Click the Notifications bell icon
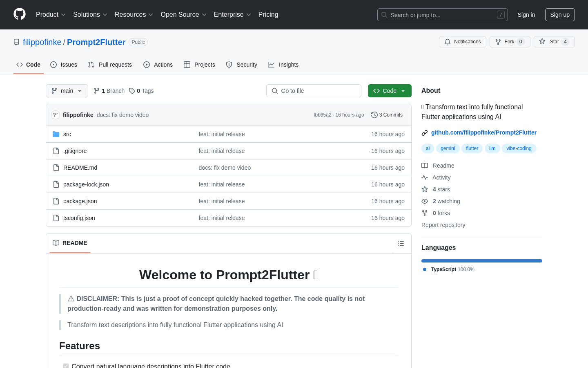The width and height of the screenshot is (588, 368). coord(448,42)
